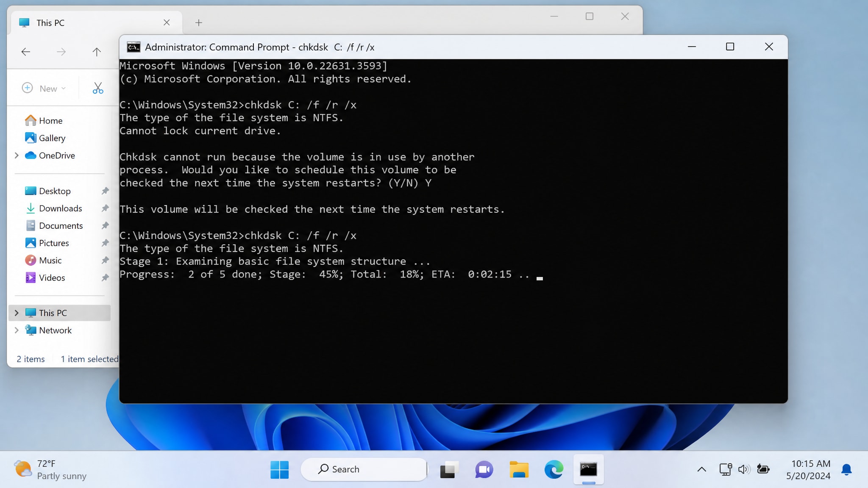Open the Windows Start menu
The image size is (868, 488).
point(280,469)
